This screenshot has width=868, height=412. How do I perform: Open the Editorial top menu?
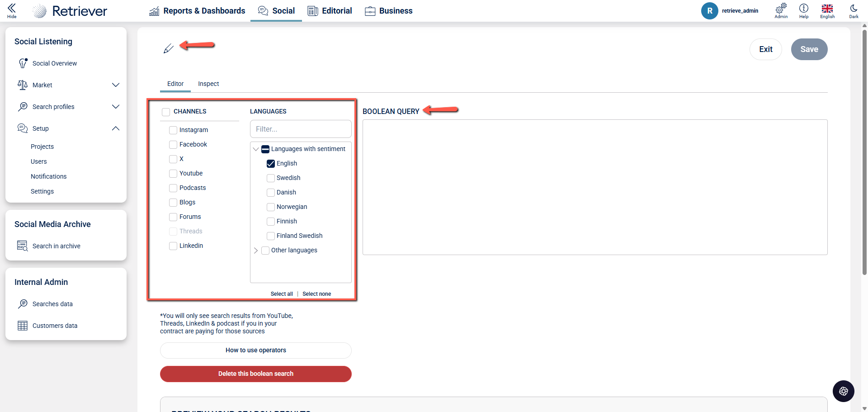pos(330,11)
